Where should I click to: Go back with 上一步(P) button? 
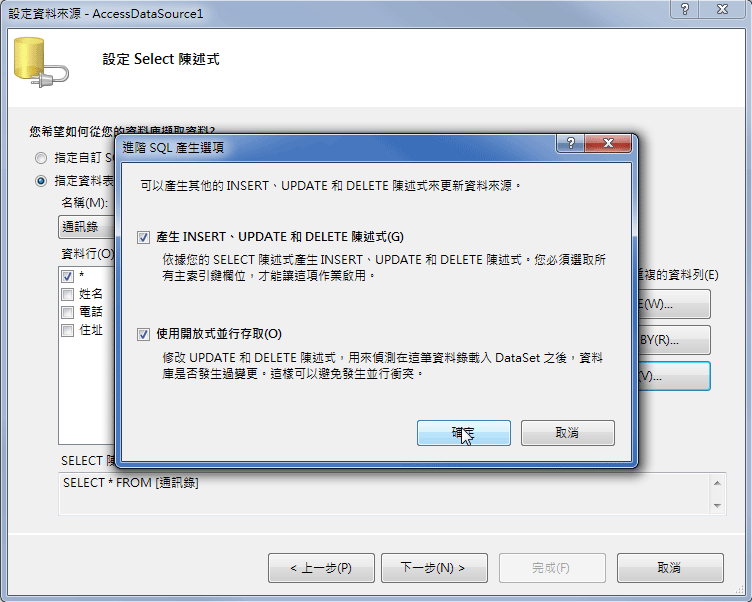click(x=321, y=568)
